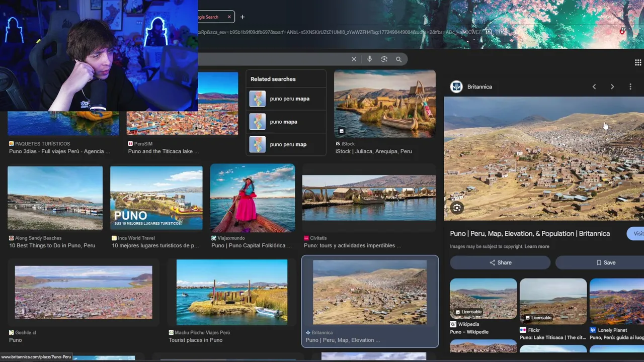
Task: Open the selected Britannica hillside thumbnail
Action: [370, 292]
